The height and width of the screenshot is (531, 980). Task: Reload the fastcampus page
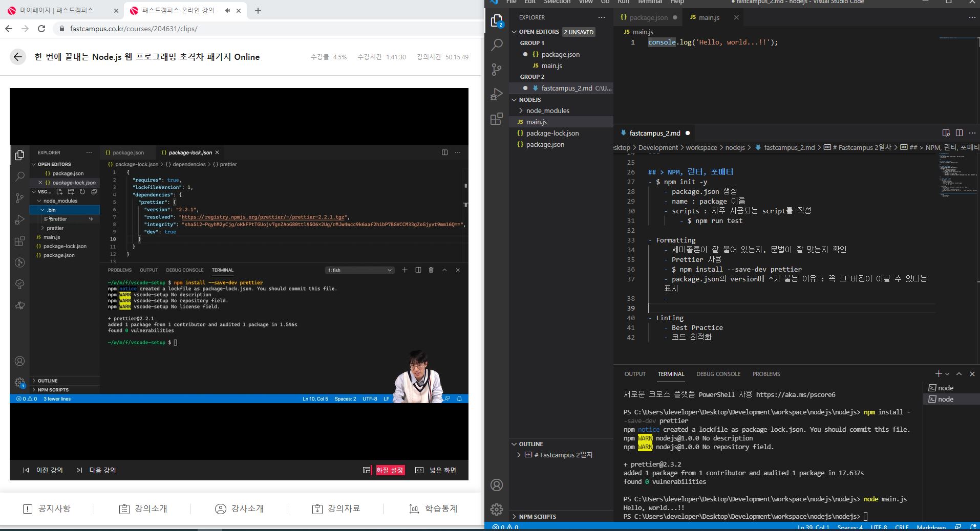pyautogui.click(x=41, y=29)
